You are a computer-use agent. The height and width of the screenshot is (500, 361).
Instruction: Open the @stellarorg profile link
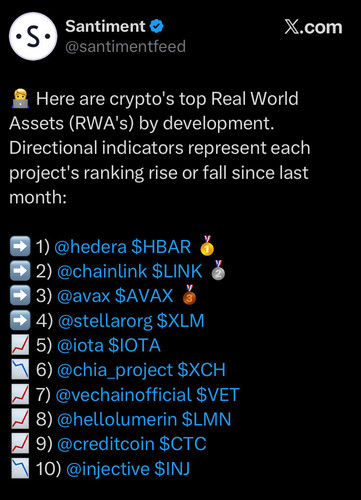click(x=105, y=321)
